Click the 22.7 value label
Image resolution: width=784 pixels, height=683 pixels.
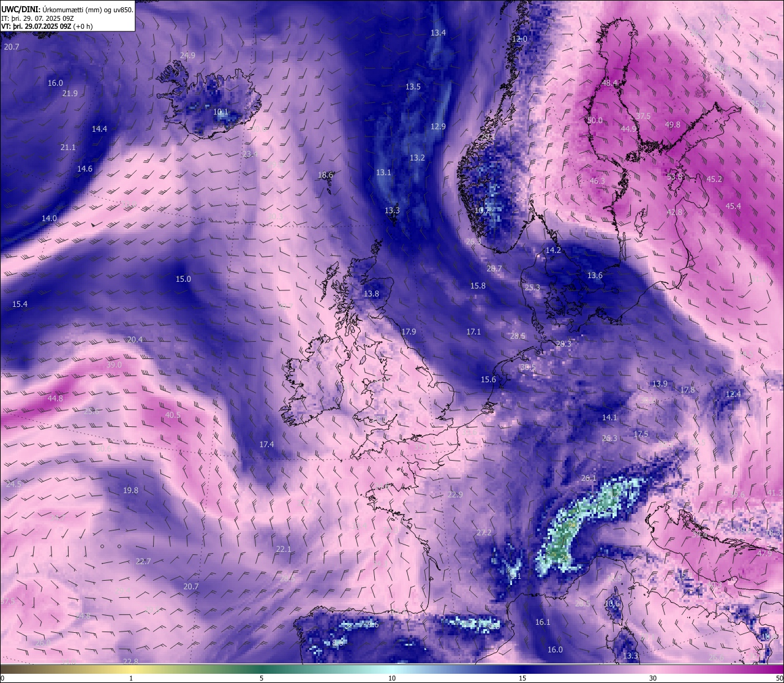pos(143,561)
